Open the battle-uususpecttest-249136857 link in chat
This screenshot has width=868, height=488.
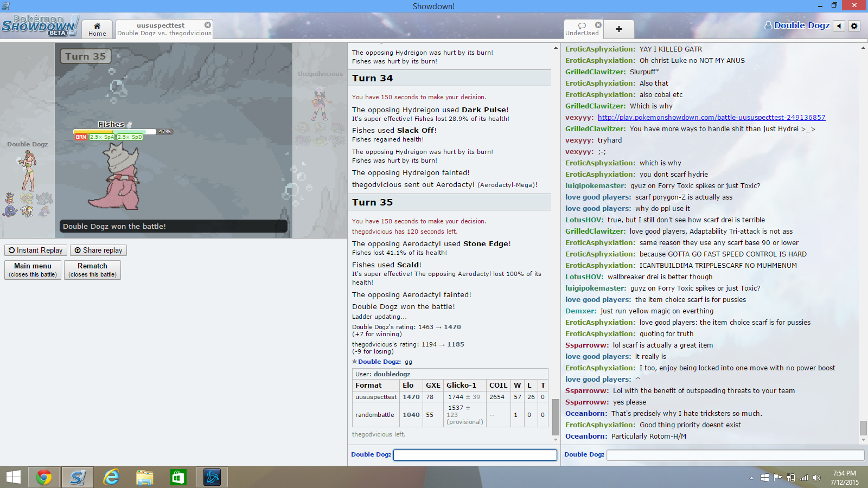[x=712, y=117]
